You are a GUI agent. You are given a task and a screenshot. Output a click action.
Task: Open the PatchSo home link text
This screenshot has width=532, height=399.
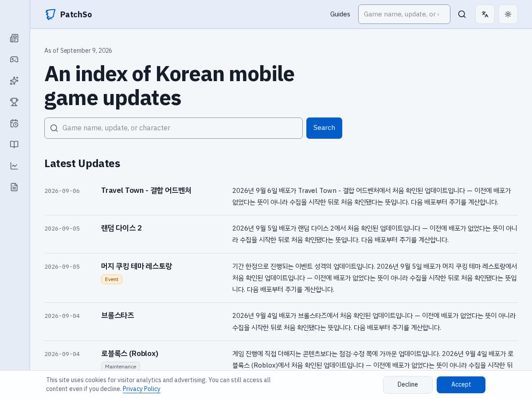pyautogui.click(x=76, y=14)
